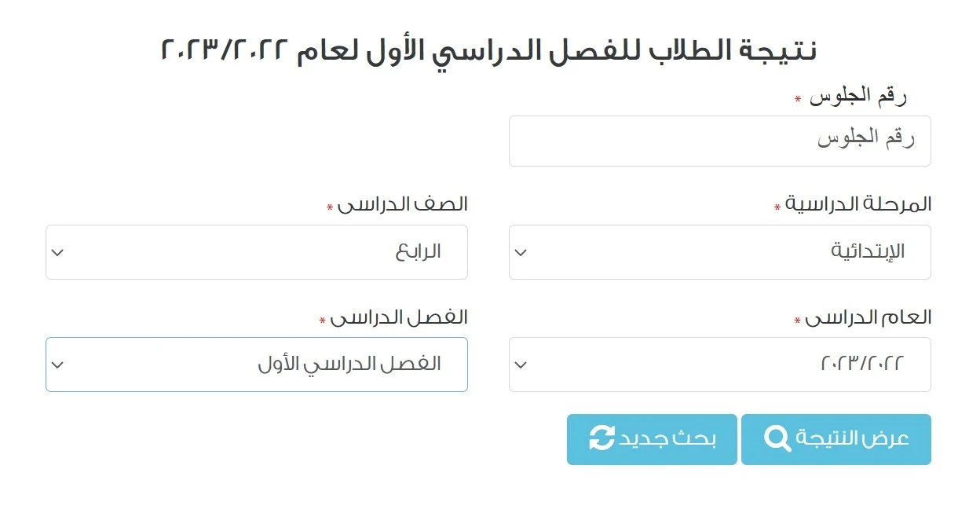Click the الفصل الدراسى label above its dropdown

coord(400,317)
